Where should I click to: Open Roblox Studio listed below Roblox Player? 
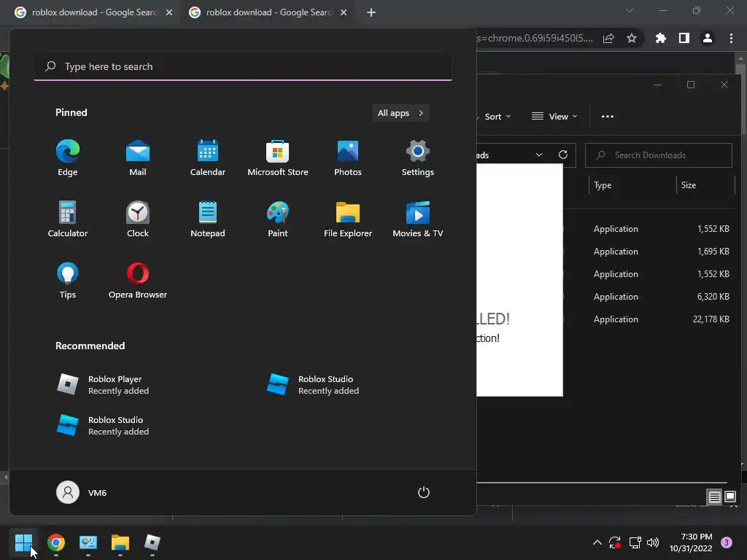(x=103, y=426)
